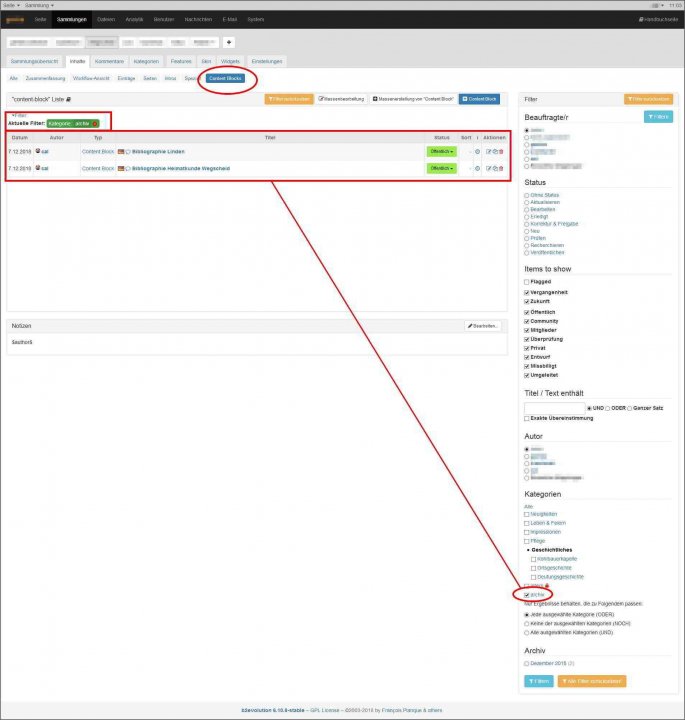The image size is (685, 720).
Task: Uncheck the Entwurf checkbox
Action: (x=527, y=357)
